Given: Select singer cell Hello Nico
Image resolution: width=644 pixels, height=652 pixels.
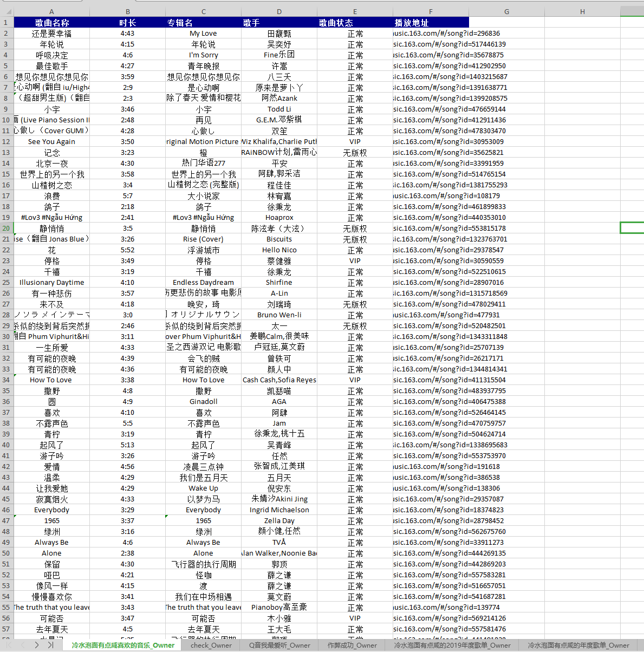Looking at the screenshot, I should click(279, 250).
